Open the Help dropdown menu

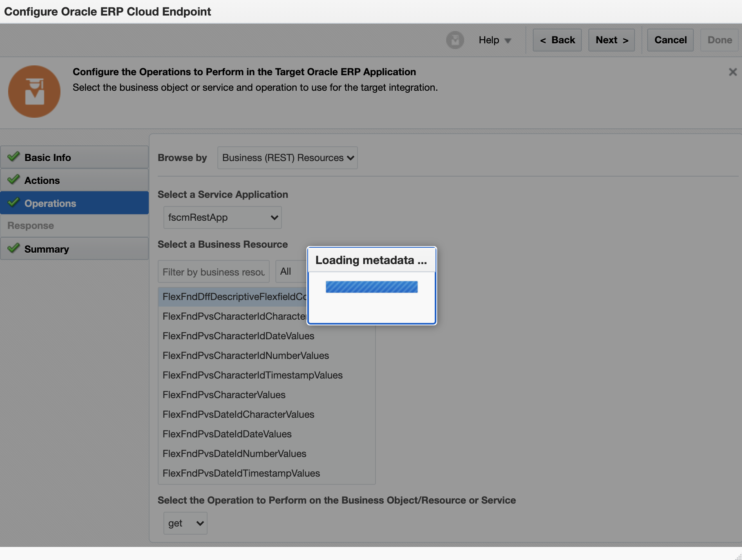[495, 40]
